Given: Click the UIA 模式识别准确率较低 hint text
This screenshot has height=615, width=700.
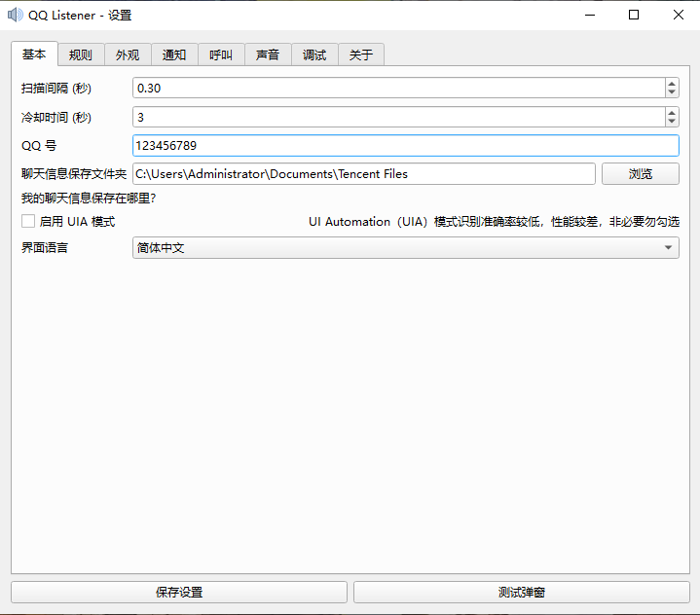Looking at the screenshot, I should pyautogui.click(x=494, y=222).
